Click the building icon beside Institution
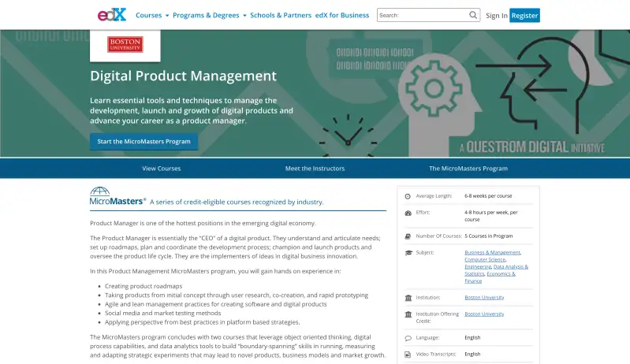Image resolution: width=630 pixels, height=364 pixels. (408, 298)
